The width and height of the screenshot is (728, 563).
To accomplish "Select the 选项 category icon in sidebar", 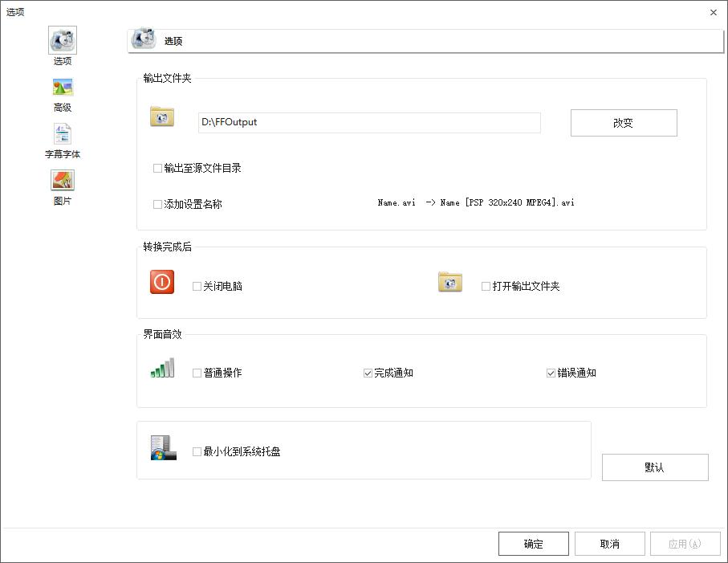I will point(63,40).
